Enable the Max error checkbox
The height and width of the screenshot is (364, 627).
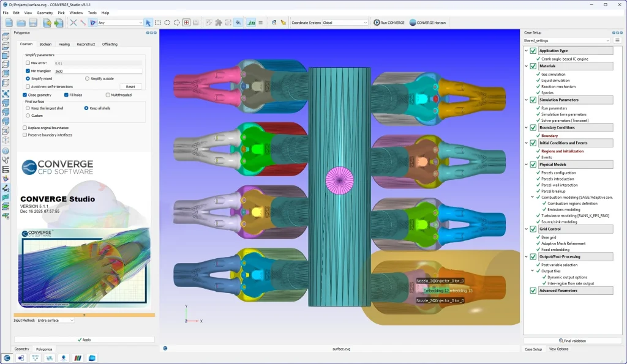pos(28,63)
